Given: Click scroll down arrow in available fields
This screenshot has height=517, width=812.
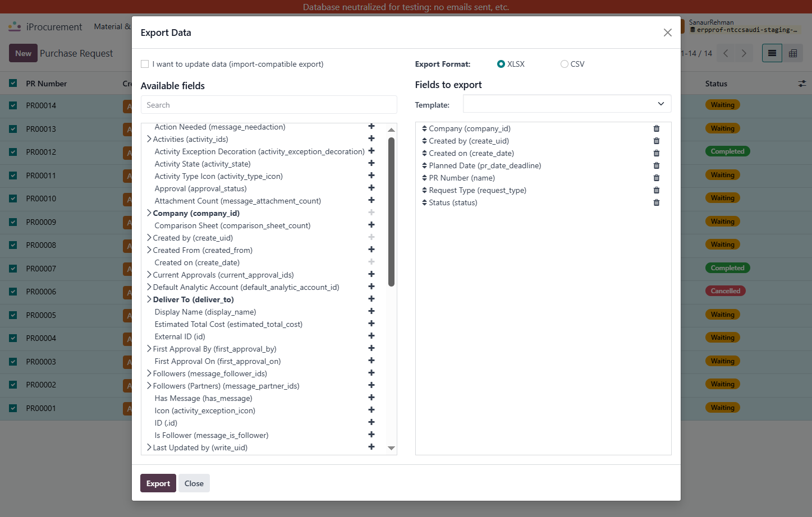Looking at the screenshot, I should tap(391, 448).
